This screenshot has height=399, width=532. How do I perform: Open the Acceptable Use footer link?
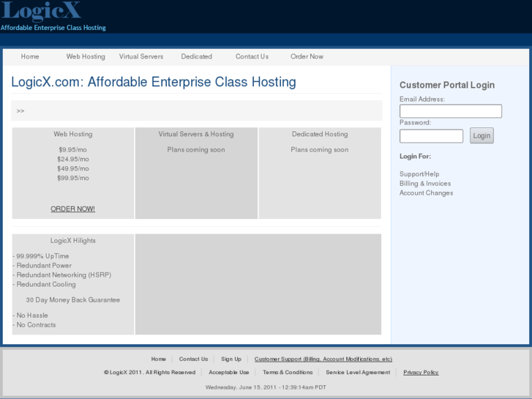click(228, 372)
